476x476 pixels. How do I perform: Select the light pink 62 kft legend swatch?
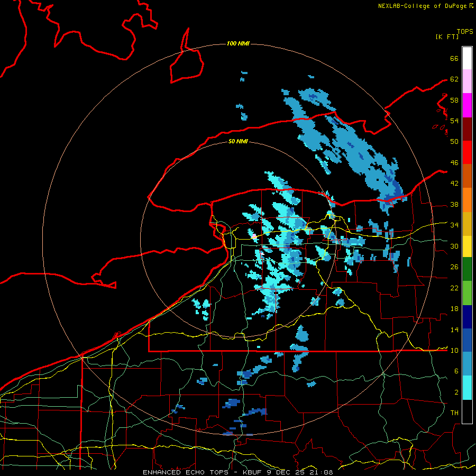click(x=467, y=81)
